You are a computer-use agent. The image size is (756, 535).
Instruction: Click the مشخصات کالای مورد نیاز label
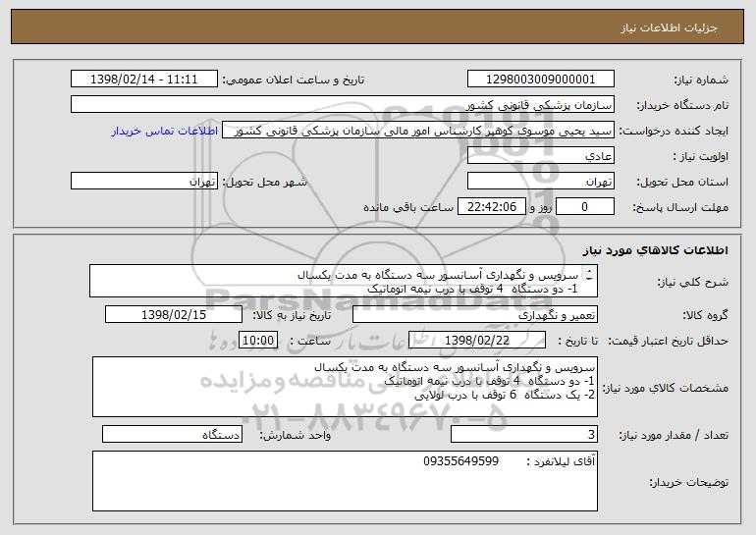coord(666,388)
